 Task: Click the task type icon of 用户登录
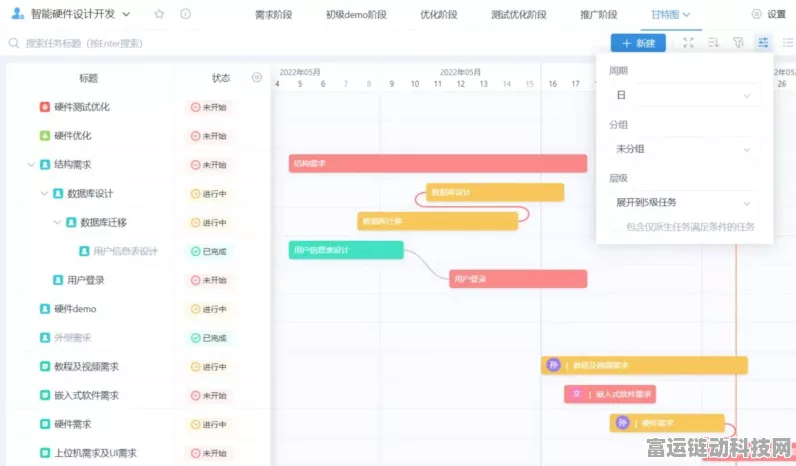pos(58,280)
